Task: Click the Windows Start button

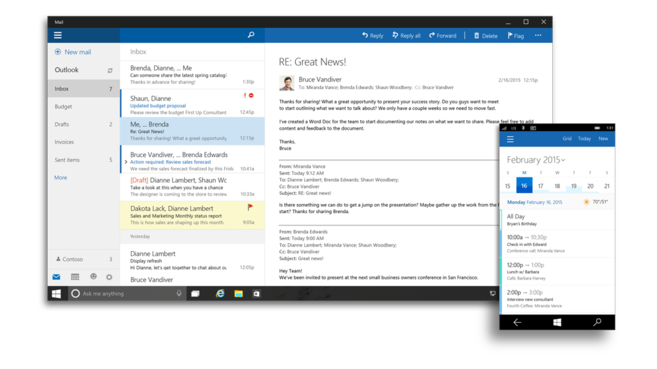Action: [57, 294]
